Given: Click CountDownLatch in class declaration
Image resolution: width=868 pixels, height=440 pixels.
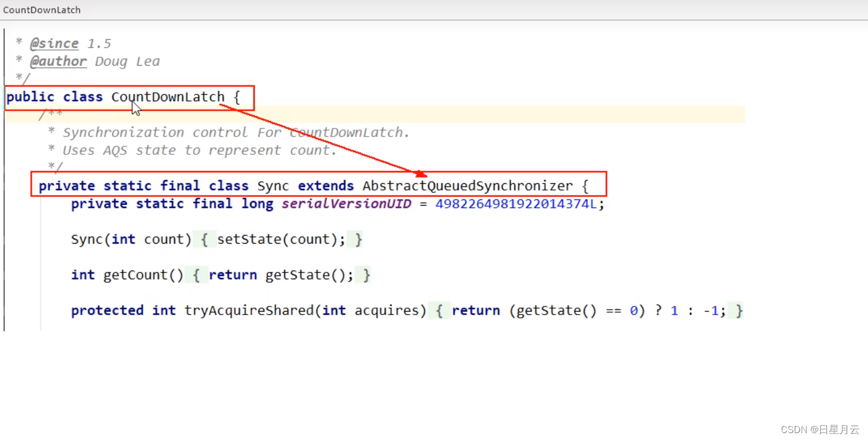Looking at the screenshot, I should (168, 97).
